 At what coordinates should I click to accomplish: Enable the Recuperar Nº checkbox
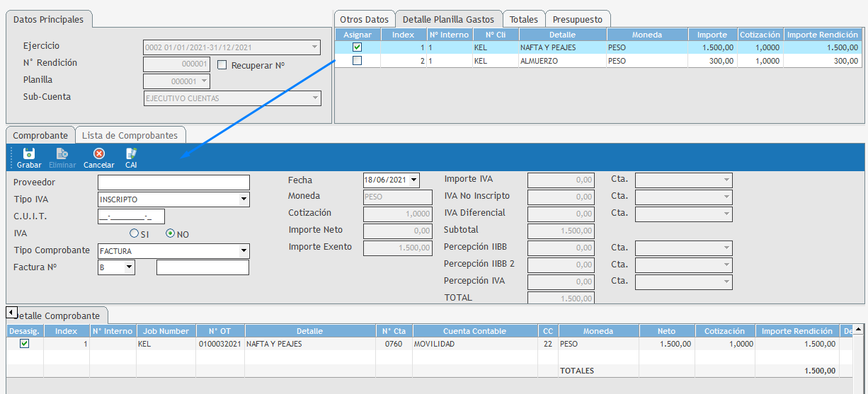pyautogui.click(x=222, y=65)
